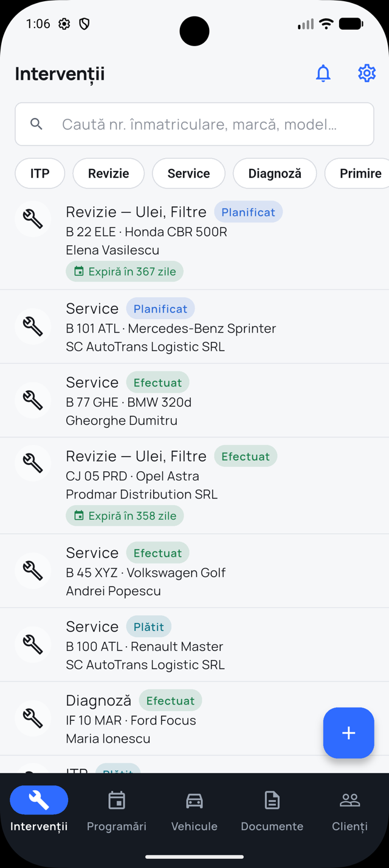Image resolution: width=389 pixels, height=868 pixels.
Task: Open Ford Focus Diagnoză entry
Action: [194, 718]
